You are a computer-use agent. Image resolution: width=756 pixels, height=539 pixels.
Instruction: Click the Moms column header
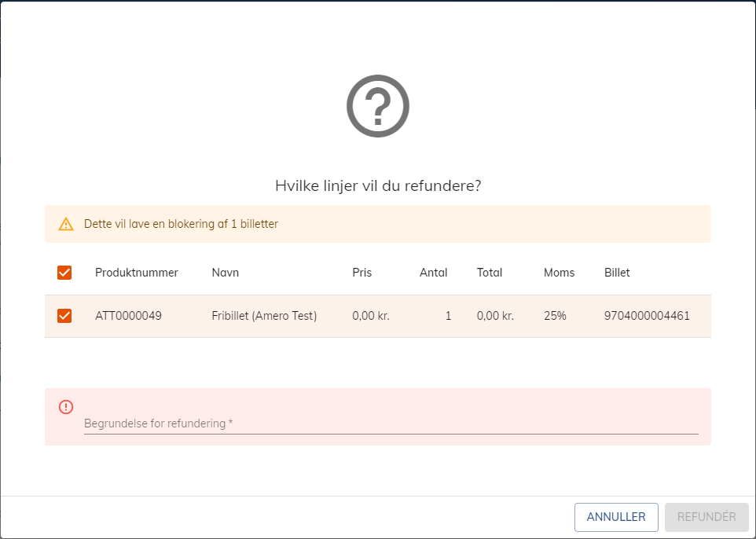(x=560, y=273)
